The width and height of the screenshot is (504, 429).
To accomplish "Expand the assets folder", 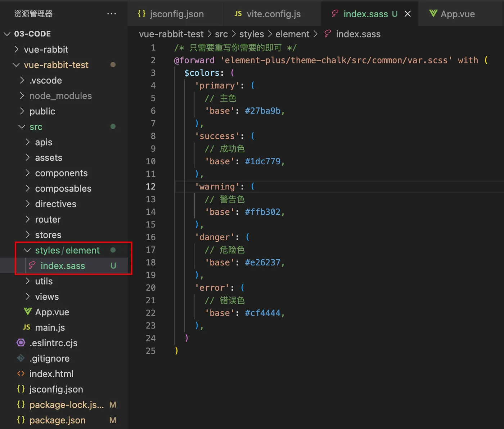I will 28,157.
